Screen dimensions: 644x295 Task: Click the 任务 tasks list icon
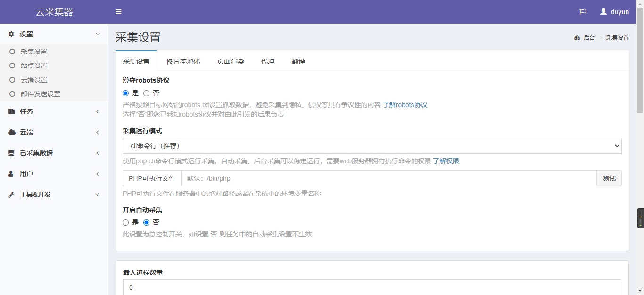click(12, 111)
